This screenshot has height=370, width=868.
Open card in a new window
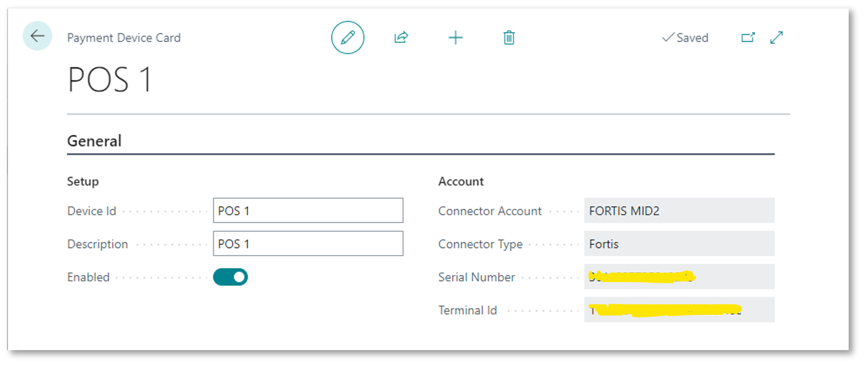748,38
